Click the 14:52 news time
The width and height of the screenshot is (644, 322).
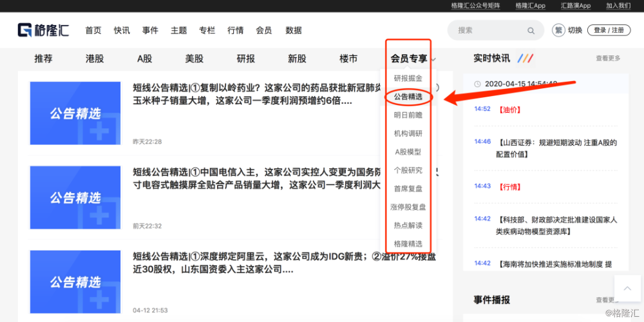click(482, 109)
